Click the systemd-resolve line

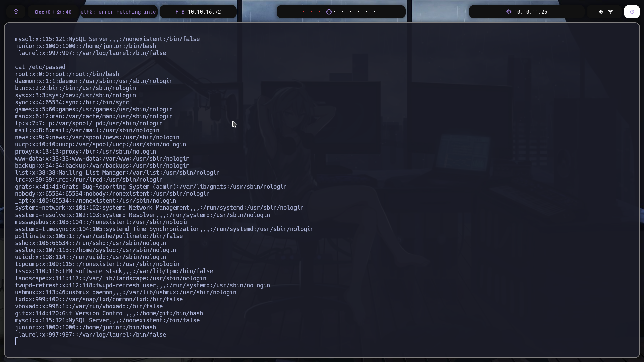tap(143, 215)
